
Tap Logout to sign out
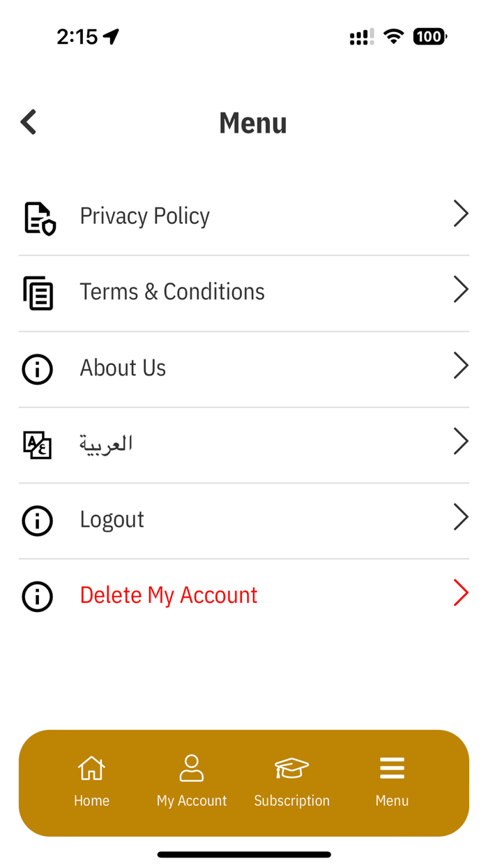[x=112, y=520]
